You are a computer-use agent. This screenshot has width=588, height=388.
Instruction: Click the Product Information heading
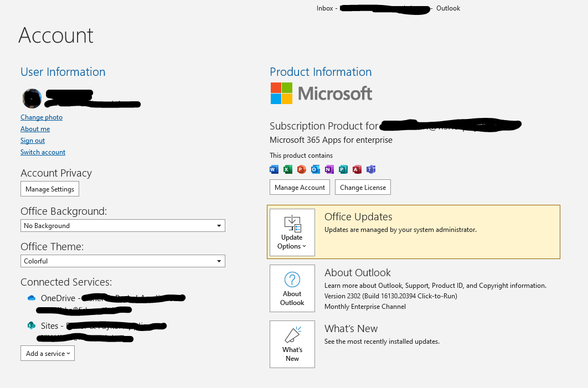click(321, 71)
